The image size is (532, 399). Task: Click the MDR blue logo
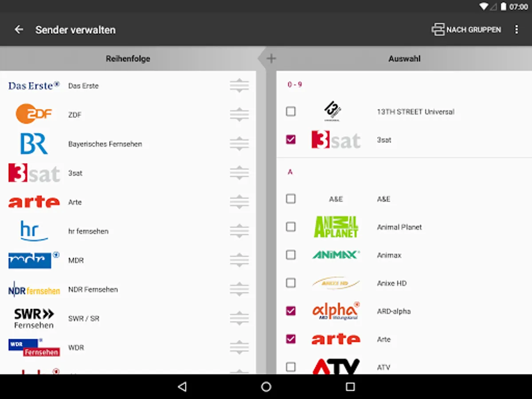point(34,260)
